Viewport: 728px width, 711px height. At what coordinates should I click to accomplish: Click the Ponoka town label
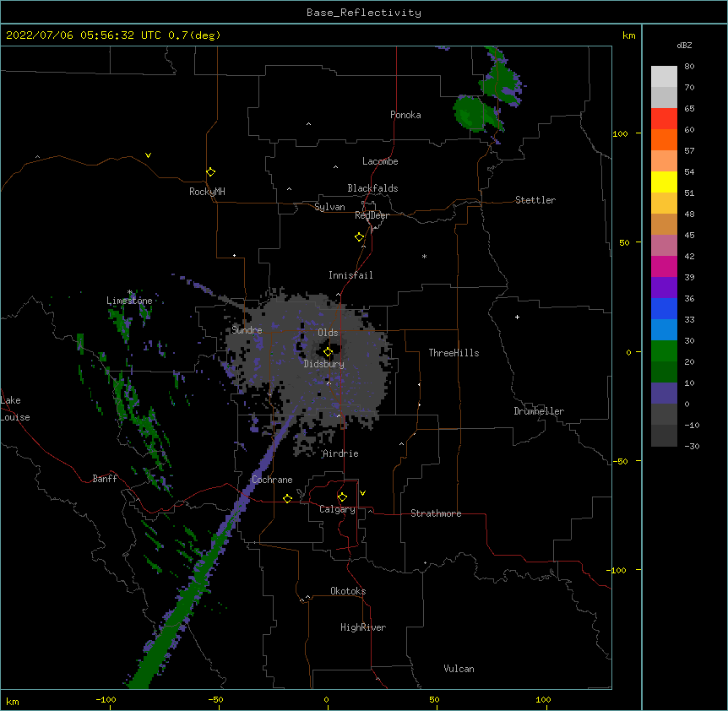(405, 115)
